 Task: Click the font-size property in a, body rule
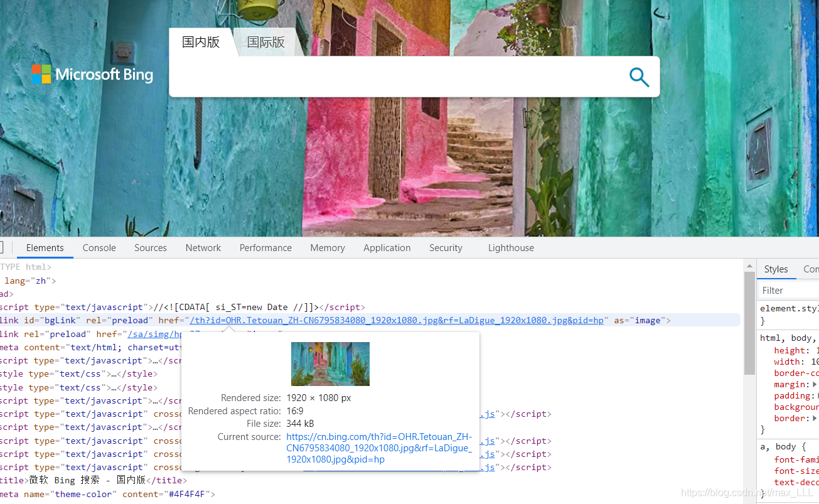tap(796, 471)
